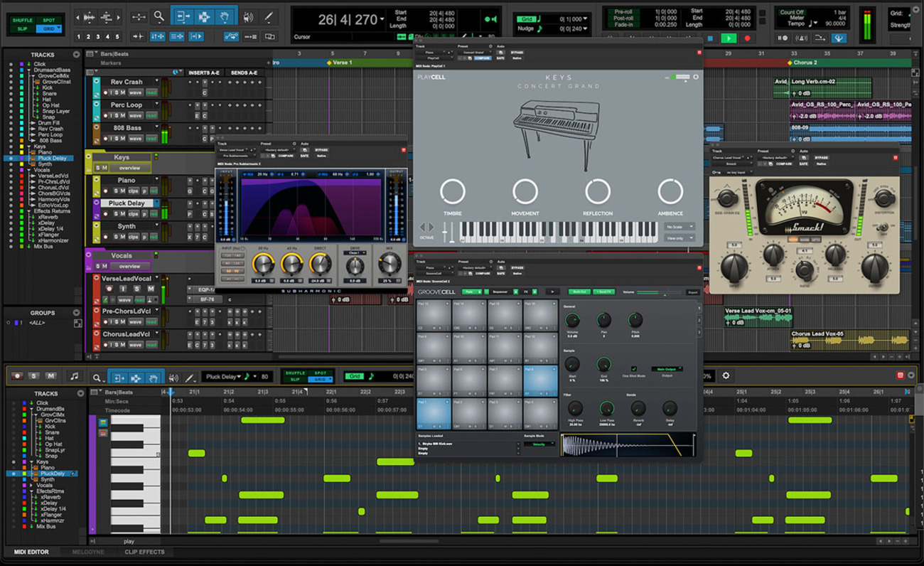Click zoom preset 3 button
This screenshot has height=566, width=924.
98,37
